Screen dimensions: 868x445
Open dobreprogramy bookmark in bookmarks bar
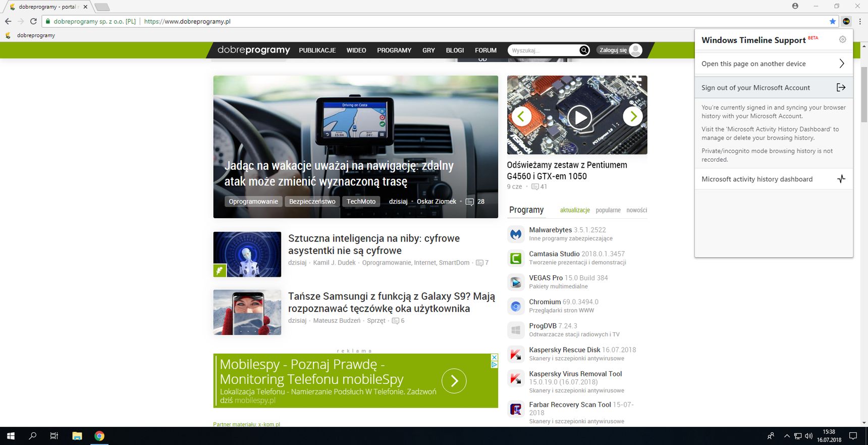coord(30,35)
